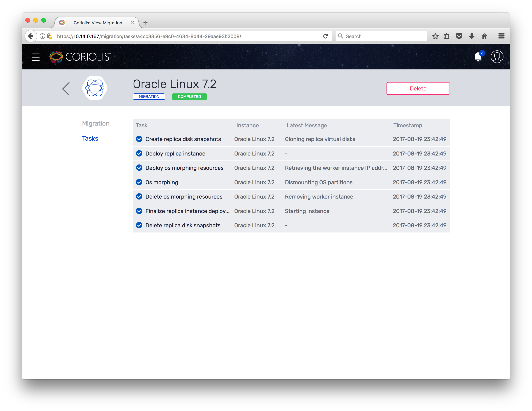Screen dimensions: 532x411
Task: Click the Pocket save icon
Action: click(459, 36)
